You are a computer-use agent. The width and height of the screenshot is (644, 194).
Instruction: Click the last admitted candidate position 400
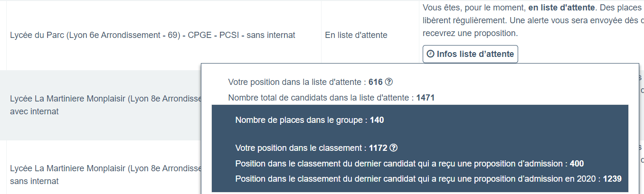pyautogui.click(x=577, y=164)
